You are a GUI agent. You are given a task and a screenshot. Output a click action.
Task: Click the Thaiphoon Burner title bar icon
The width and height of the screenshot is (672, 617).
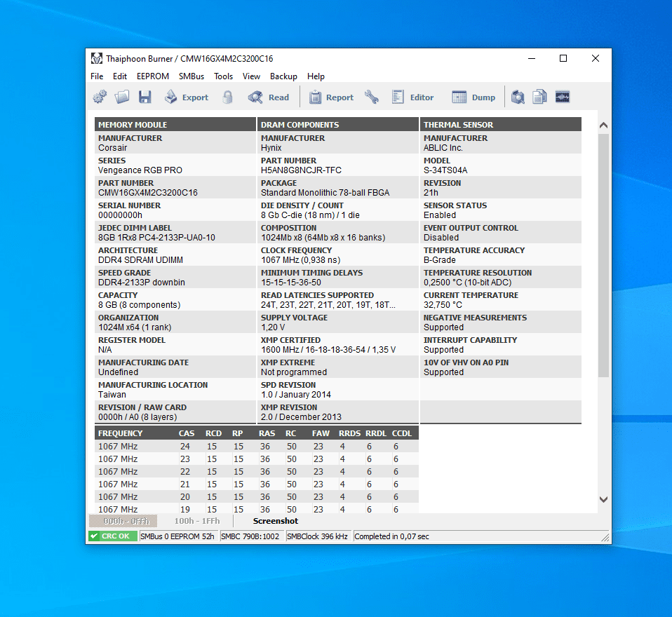pyautogui.click(x=97, y=58)
